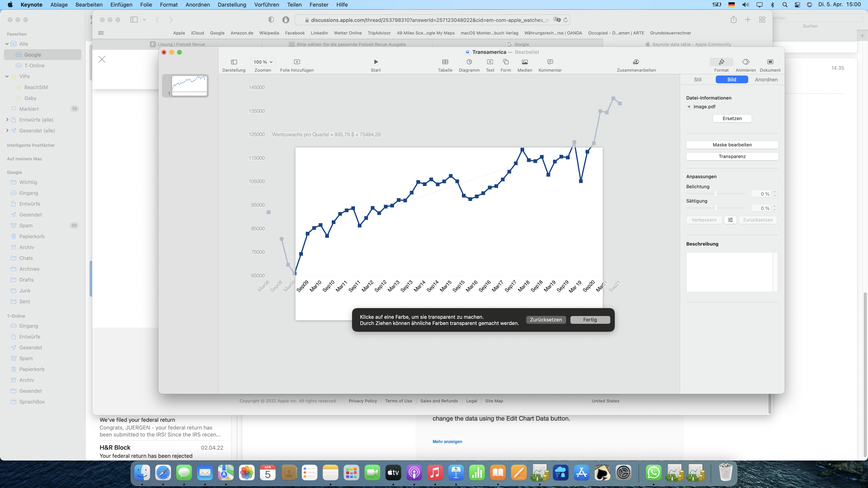Expand the Entwürfe (alle) mailbox
Screen dimensions: 868x488
point(7,119)
